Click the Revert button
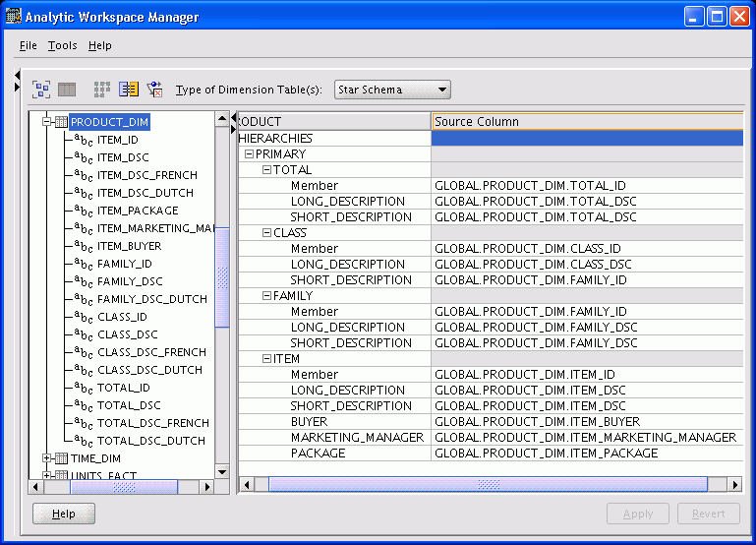This screenshot has height=545, width=756. click(x=708, y=514)
